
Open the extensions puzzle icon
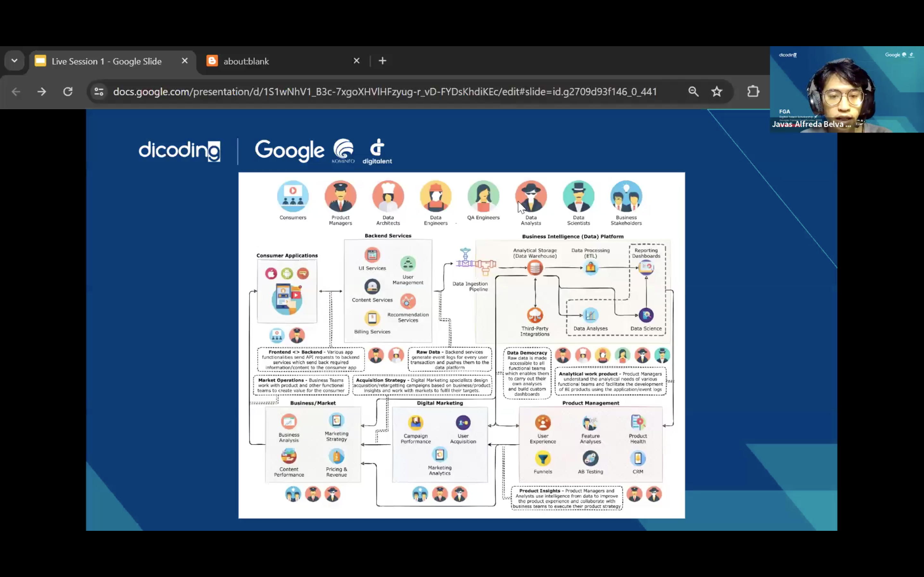(x=753, y=92)
